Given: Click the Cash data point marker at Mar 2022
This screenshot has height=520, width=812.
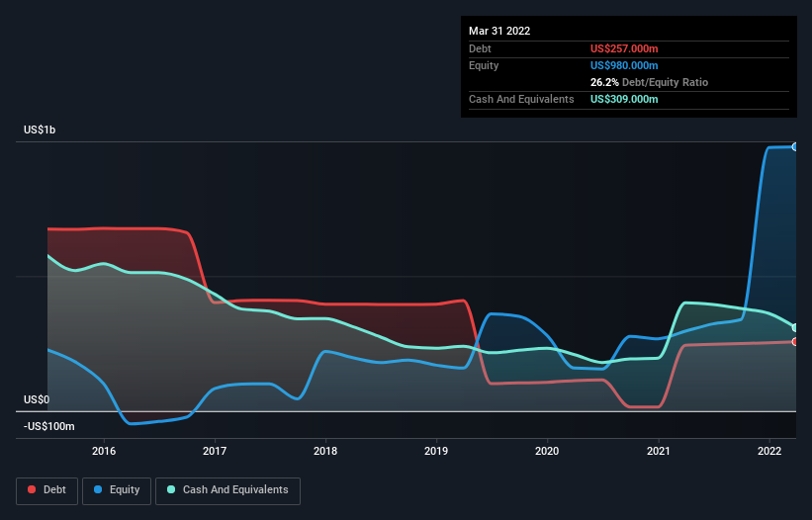Looking at the screenshot, I should pos(795,327).
